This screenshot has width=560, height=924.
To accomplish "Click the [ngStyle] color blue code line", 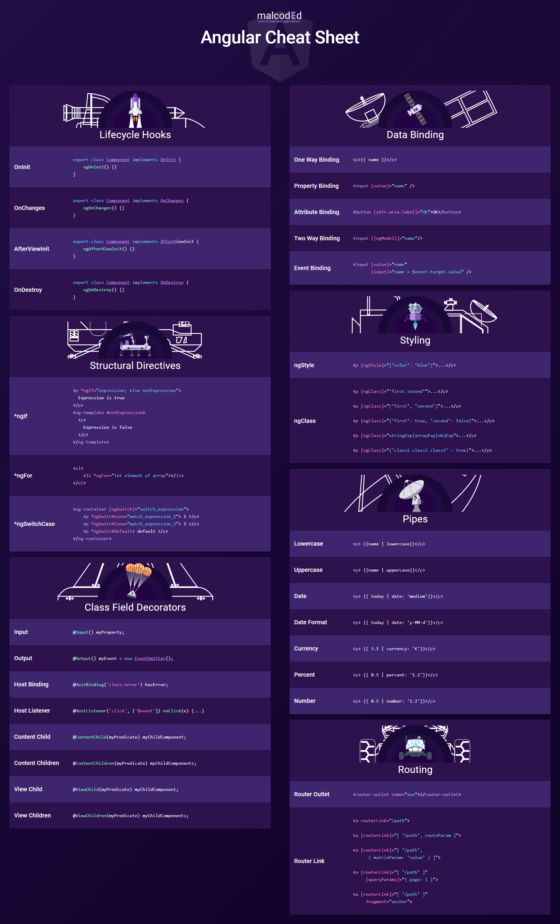I will pyautogui.click(x=404, y=365).
